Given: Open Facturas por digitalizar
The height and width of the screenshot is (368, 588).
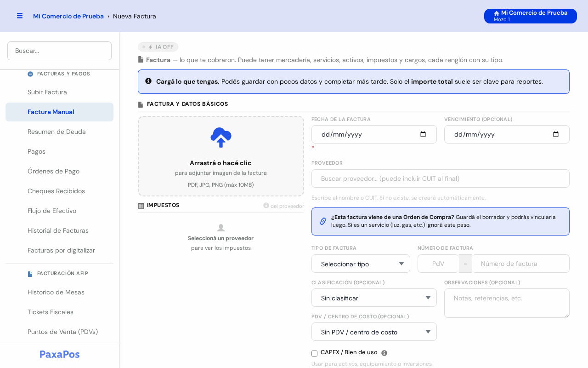Looking at the screenshot, I should 59,250.
